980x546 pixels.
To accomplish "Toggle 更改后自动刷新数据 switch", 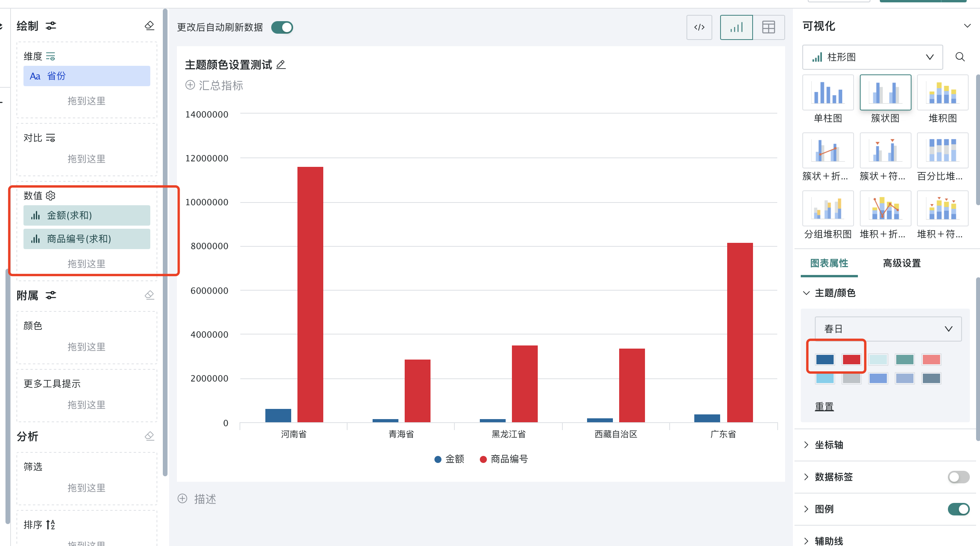I will click(x=282, y=27).
